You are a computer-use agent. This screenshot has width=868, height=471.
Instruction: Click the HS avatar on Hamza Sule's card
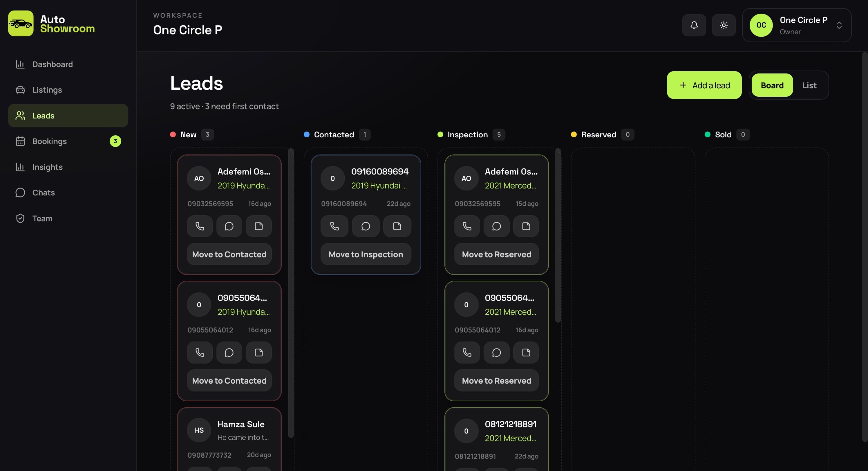[x=199, y=430]
